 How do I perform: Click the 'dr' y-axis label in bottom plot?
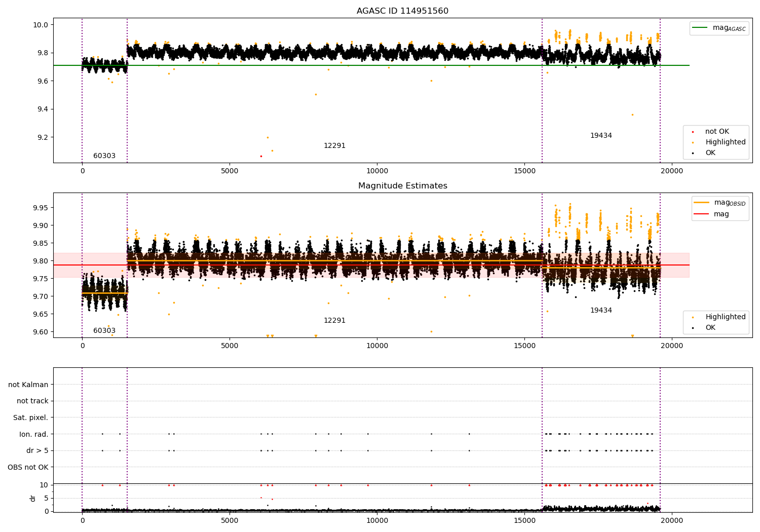pyautogui.click(x=33, y=498)
